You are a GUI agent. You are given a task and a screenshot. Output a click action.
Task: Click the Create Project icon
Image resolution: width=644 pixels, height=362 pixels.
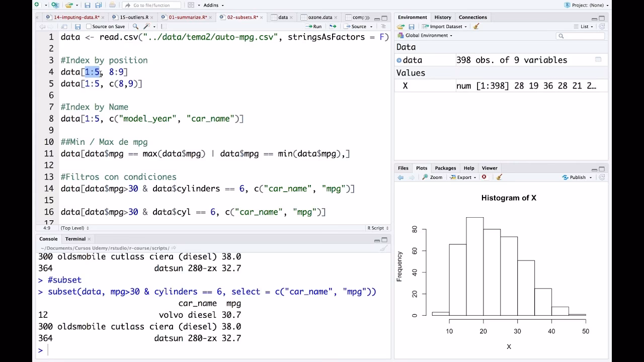pyautogui.click(x=55, y=5)
